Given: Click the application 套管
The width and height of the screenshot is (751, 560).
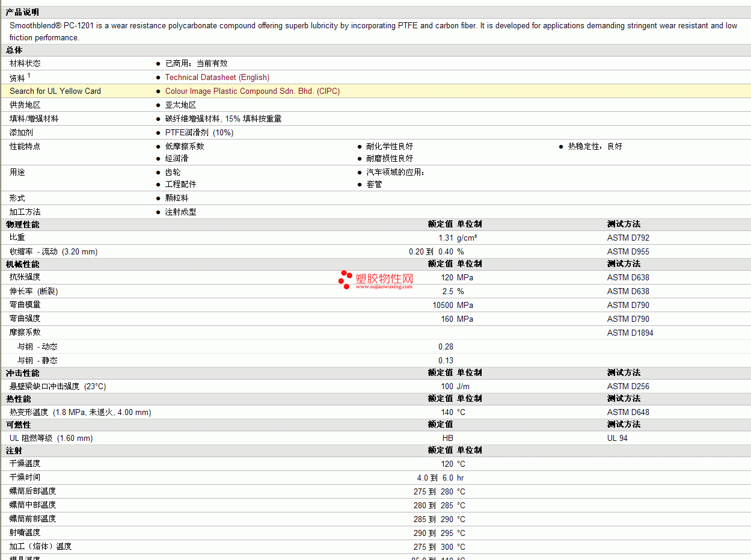Looking at the screenshot, I should [x=374, y=184].
